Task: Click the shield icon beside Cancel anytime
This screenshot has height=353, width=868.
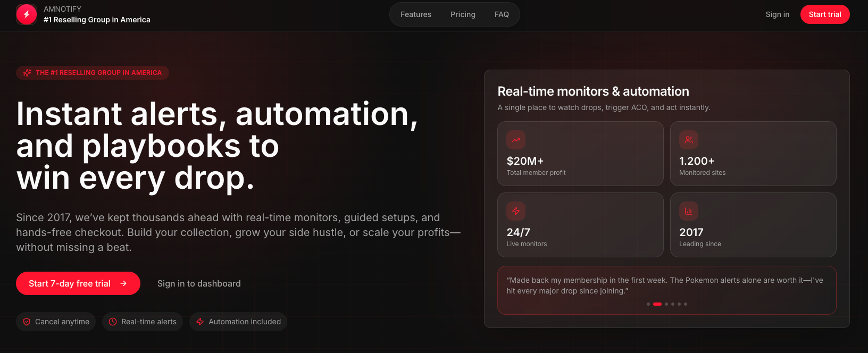Action: click(x=27, y=322)
